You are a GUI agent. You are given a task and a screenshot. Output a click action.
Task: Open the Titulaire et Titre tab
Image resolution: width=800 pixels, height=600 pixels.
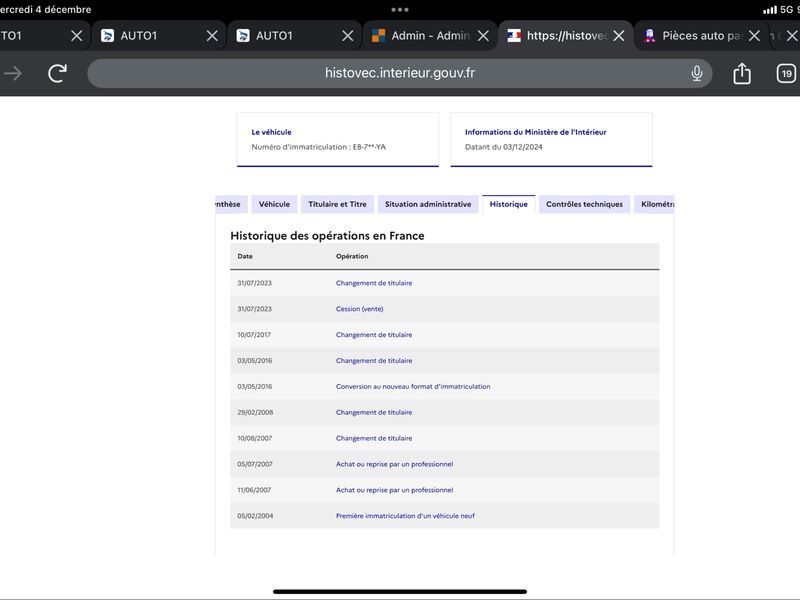coord(337,204)
